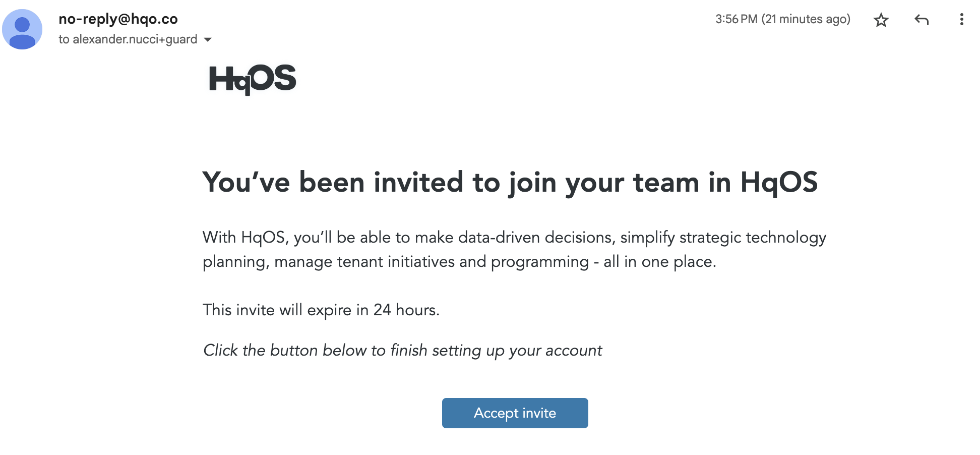Star this email from no-reply@hqo.co
Screen dimensions: 980x455
[881, 20]
